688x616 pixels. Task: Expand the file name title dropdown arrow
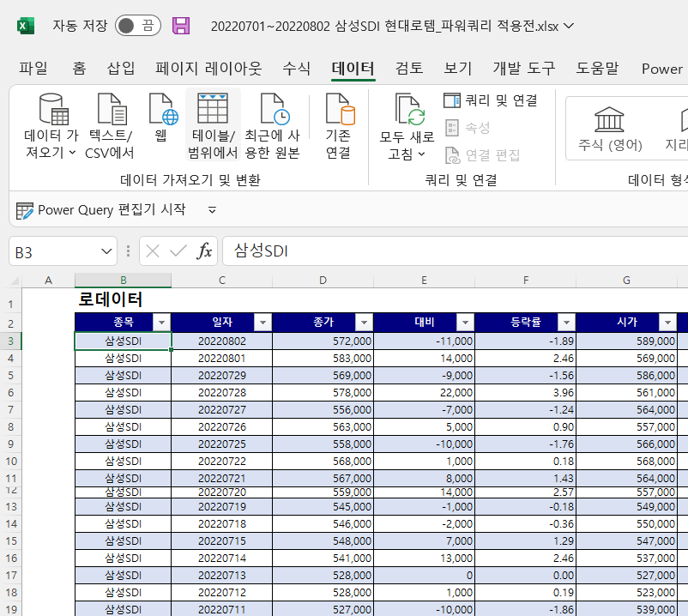tap(569, 26)
